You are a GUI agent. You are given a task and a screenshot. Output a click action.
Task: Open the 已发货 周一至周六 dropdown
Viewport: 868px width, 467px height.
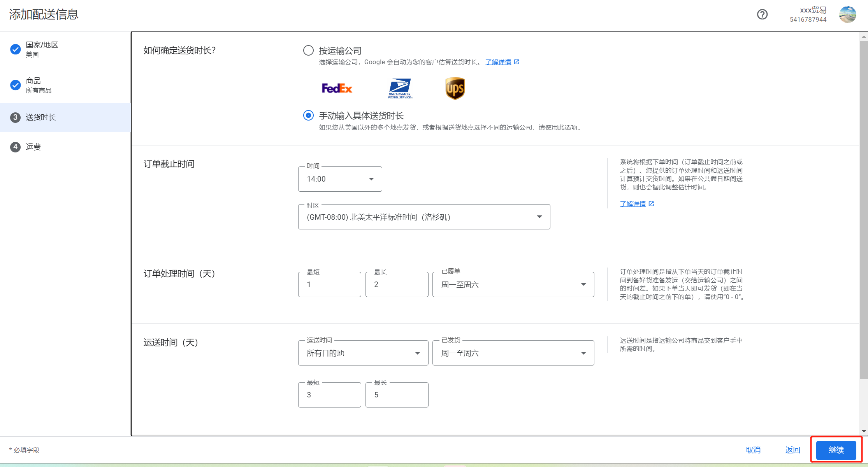click(513, 353)
